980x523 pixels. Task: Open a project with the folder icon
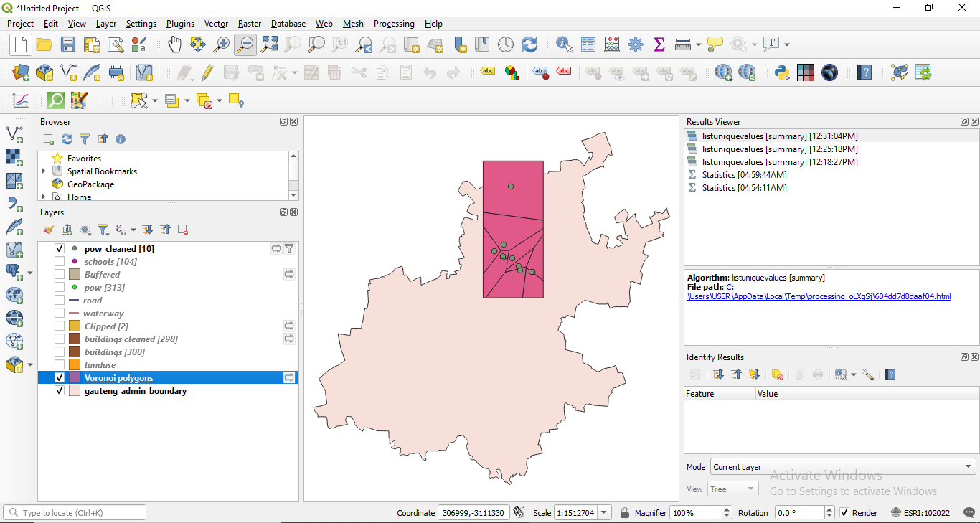(44, 44)
